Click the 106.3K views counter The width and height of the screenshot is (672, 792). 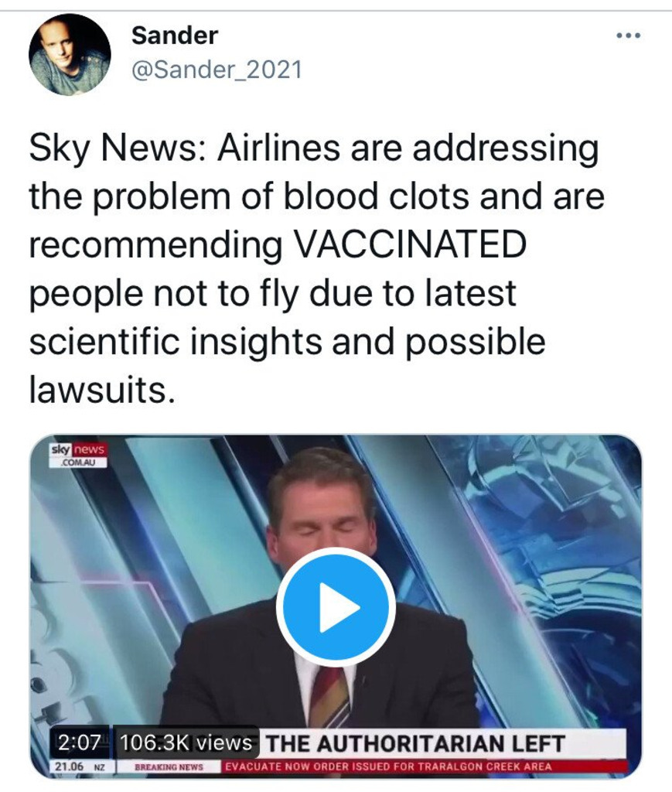(186, 743)
